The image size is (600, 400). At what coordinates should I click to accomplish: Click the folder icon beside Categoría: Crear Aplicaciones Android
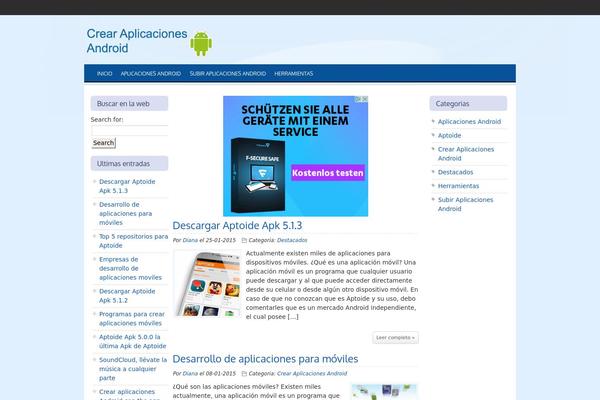(x=244, y=374)
